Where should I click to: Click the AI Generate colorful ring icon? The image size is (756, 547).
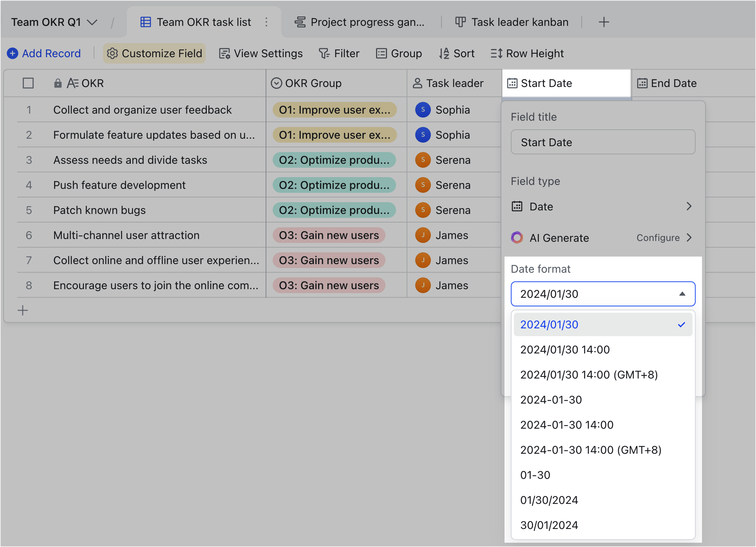pos(517,237)
